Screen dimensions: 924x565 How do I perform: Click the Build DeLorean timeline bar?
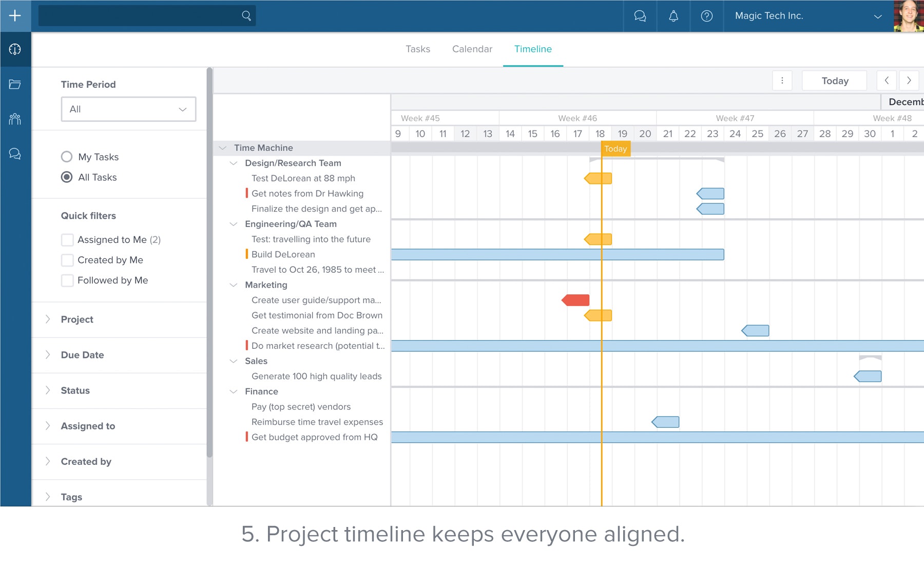[557, 255]
